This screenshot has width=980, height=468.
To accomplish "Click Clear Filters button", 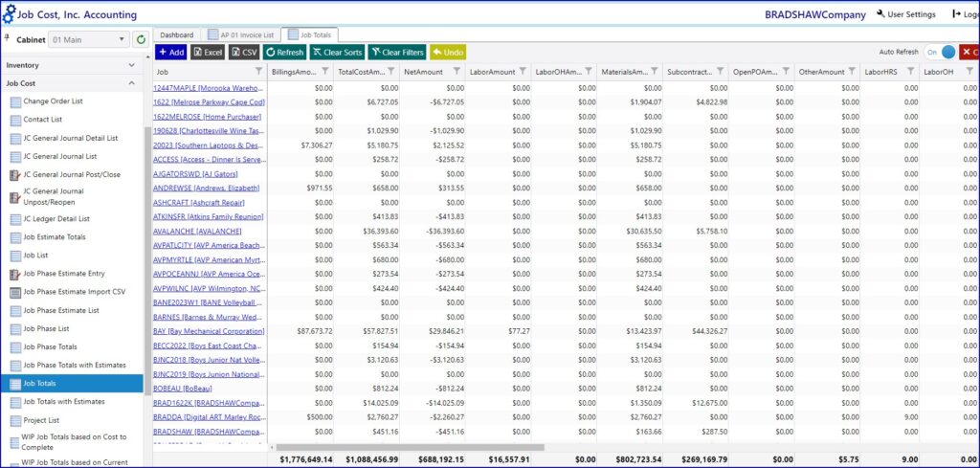I will coord(397,53).
